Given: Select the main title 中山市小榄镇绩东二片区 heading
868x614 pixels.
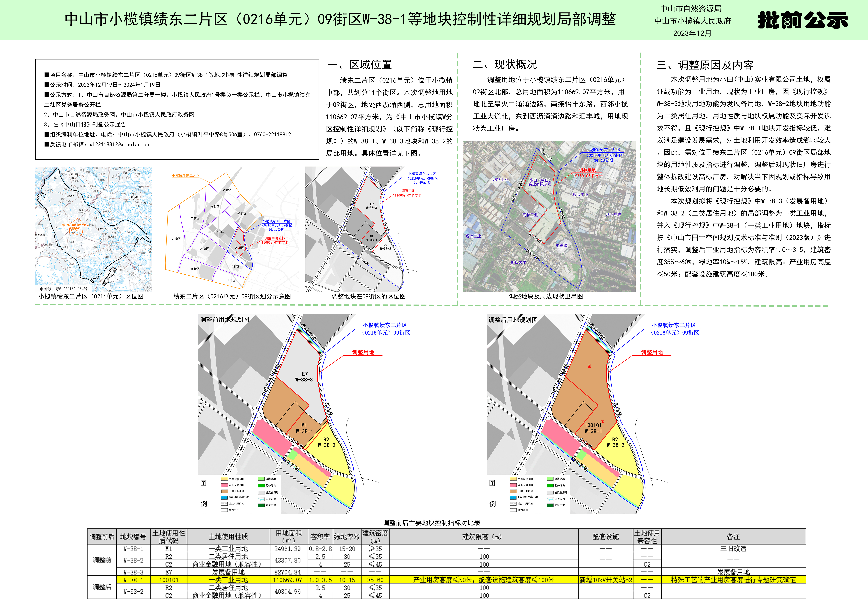Looking at the screenshot, I should (340, 19).
